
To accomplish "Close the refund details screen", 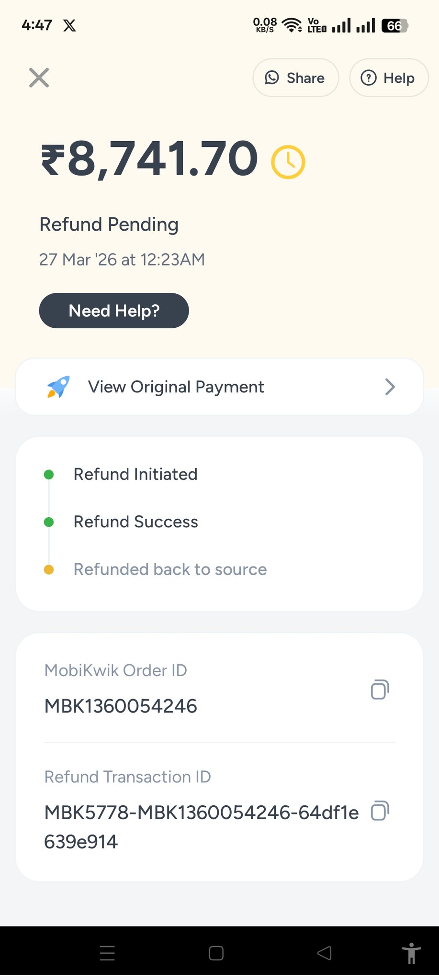I will click(39, 78).
